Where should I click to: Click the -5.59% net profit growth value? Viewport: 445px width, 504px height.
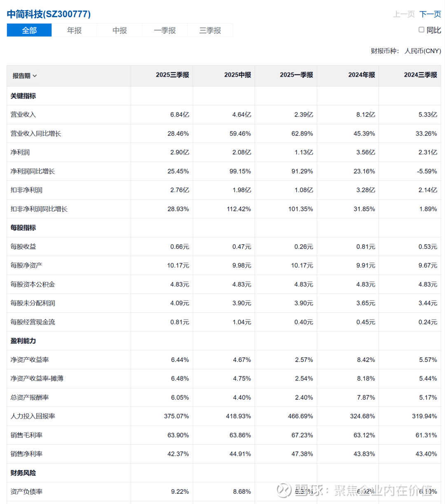tap(426, 171)
